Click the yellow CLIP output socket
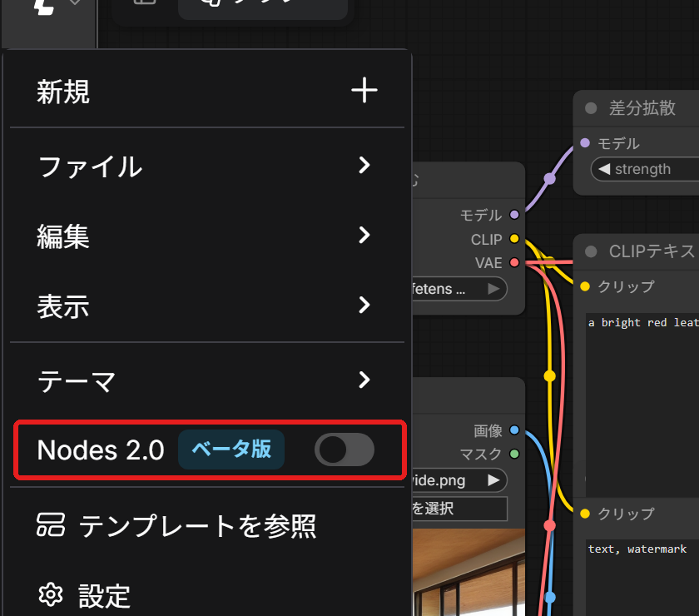 (514, 239)
